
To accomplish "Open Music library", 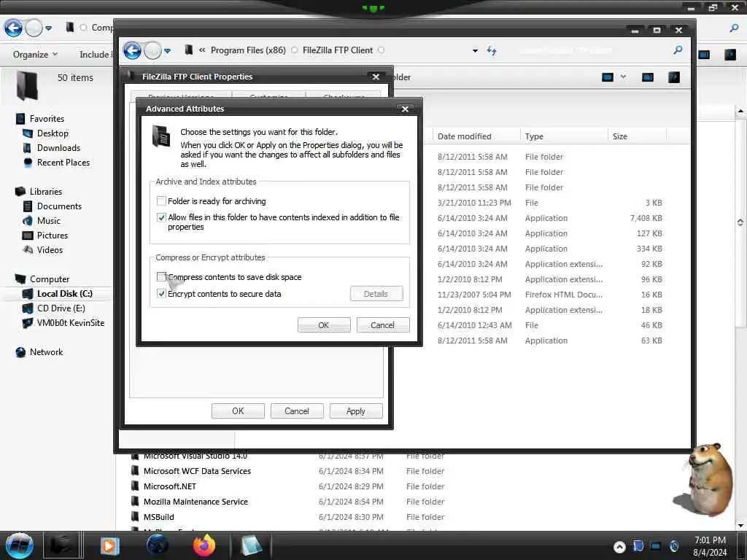I will coord(48,220).
